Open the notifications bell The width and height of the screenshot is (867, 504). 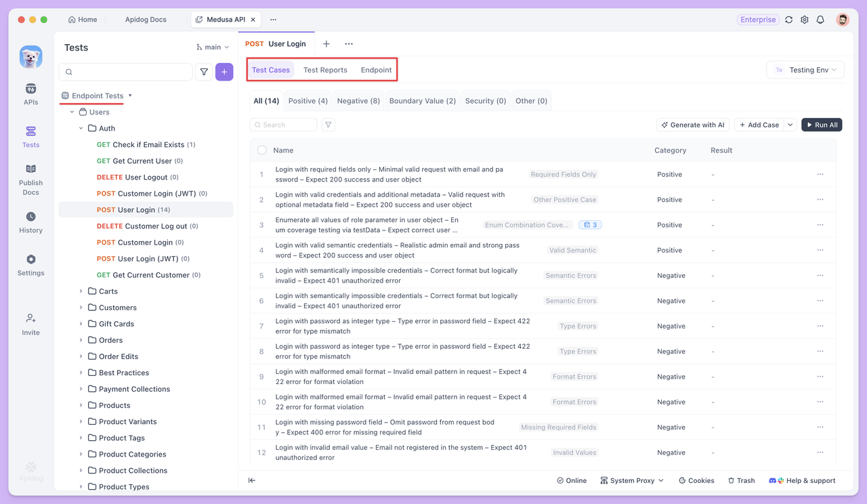click(820, 20)
